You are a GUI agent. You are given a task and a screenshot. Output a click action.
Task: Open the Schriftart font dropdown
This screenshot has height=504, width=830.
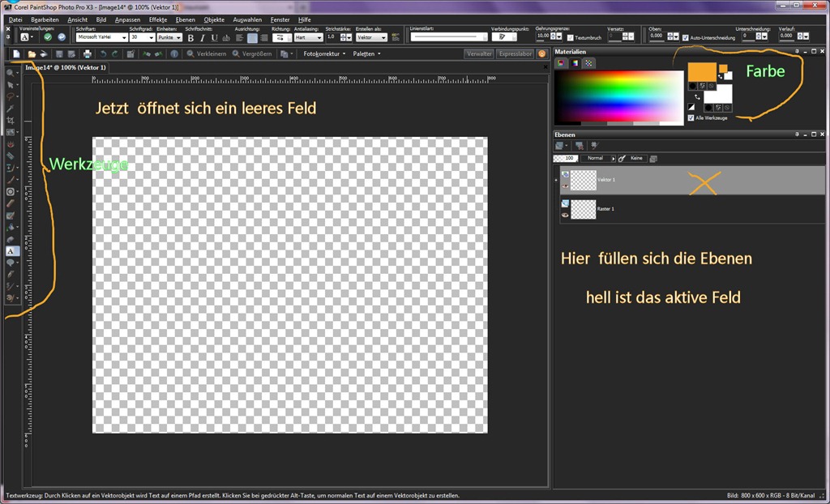pos(101,37)
